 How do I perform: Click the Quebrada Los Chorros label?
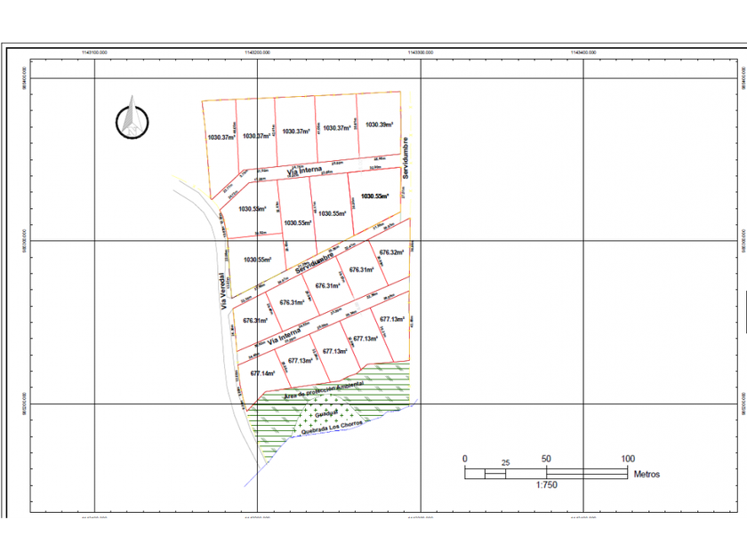point(332,428)
